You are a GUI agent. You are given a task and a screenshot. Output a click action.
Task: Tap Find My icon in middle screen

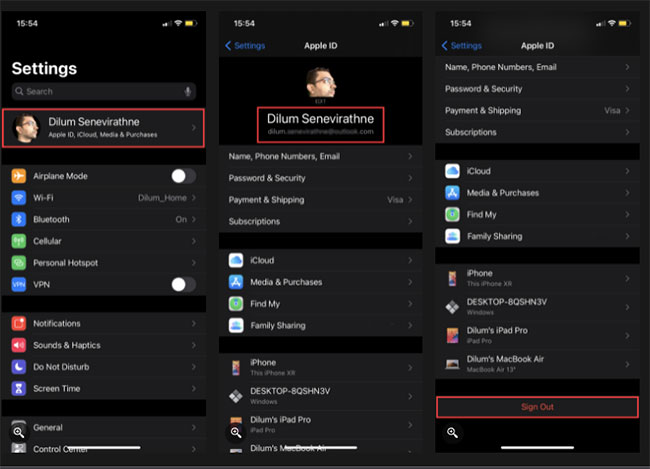click(x=236, y=304)
